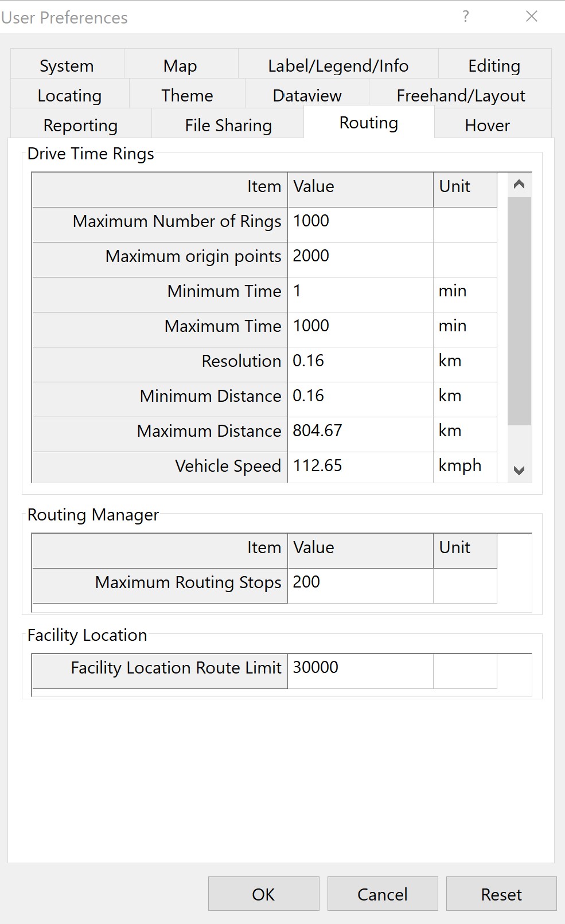Close the User Preferences dialog

[532, 17]
